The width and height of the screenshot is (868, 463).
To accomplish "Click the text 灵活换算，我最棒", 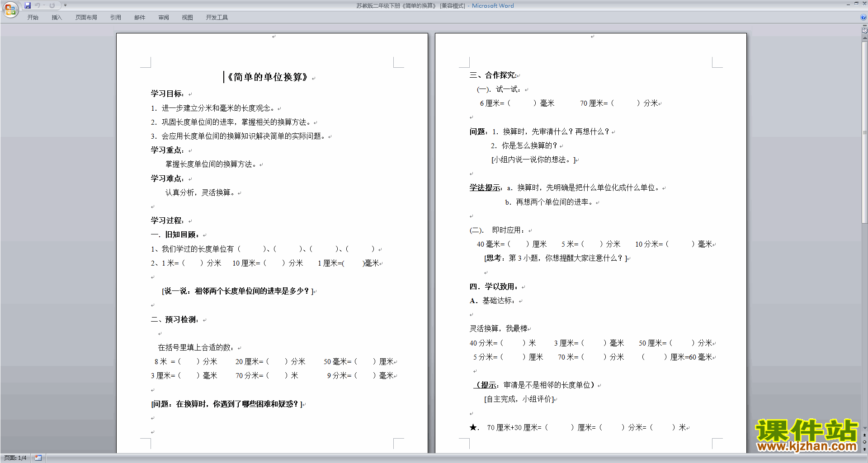I will (499, 328).
